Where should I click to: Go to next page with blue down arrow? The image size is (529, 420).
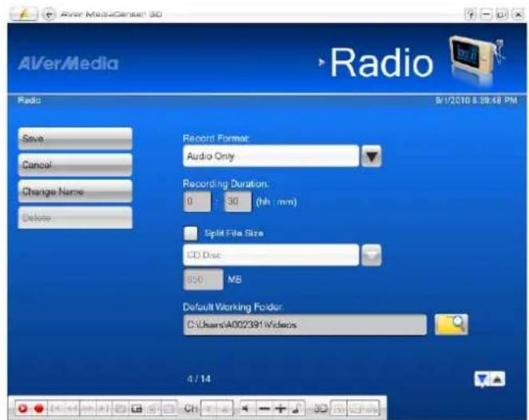(482, 379)
